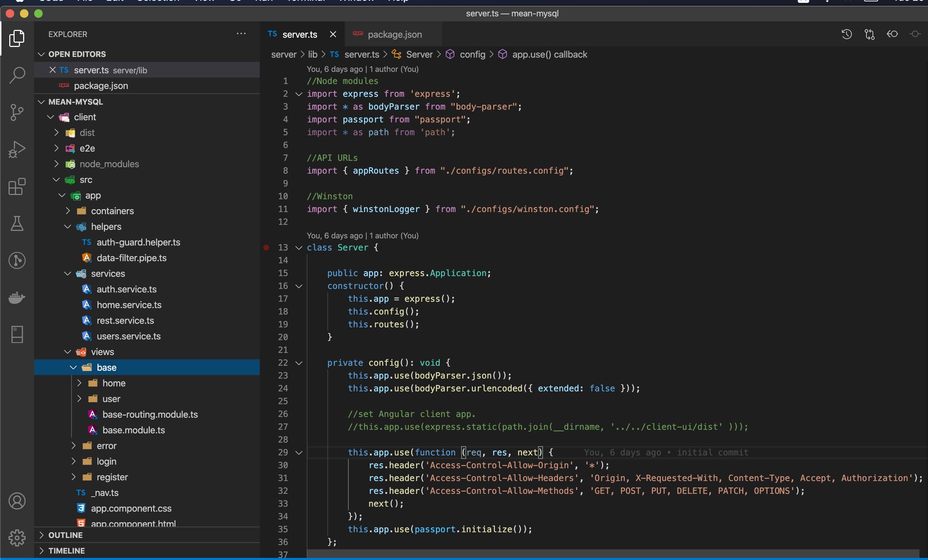This screenshot has height=560, width=928.
Task: Open the Run and Debug view
Action: [17, 149]
